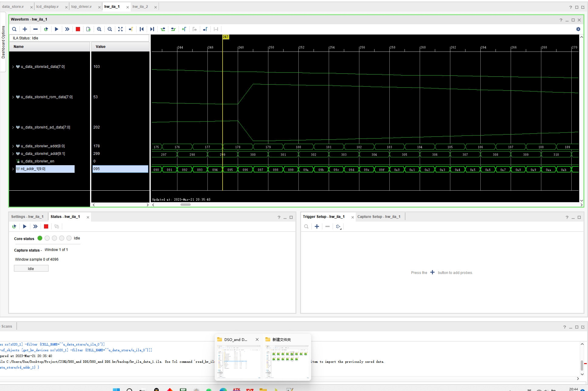This screenshot has width=588, height=391.
Task: Click the DSO_and D... folder window thumbnail
Action: click(x=238, y=362)
